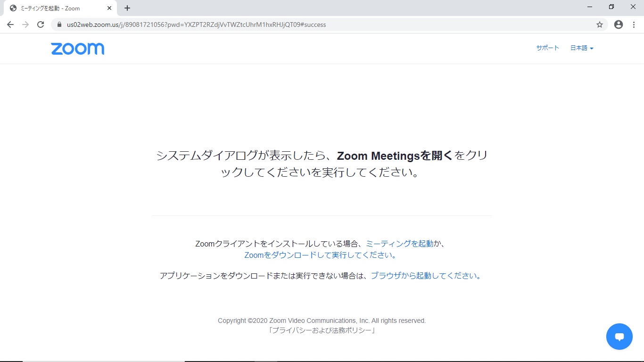This screenshot has width=644, height=362.
Task: Open the Chrome profile avatar icon
Action: pyautogui.click(x=619, y=25)
